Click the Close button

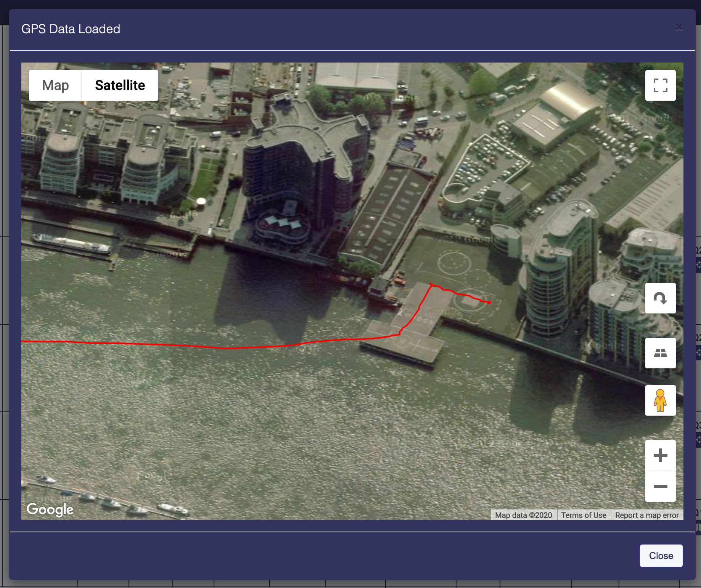coord(661,556)
